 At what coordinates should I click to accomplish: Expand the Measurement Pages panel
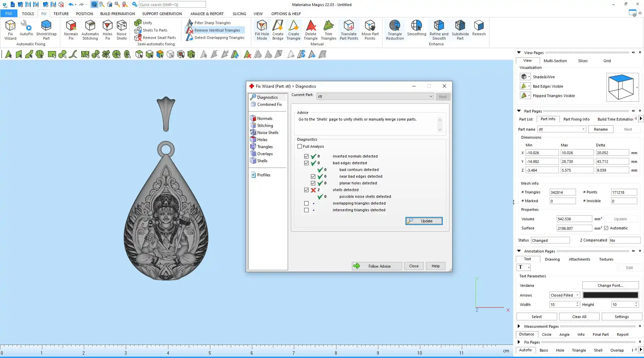tap(519, 326)
